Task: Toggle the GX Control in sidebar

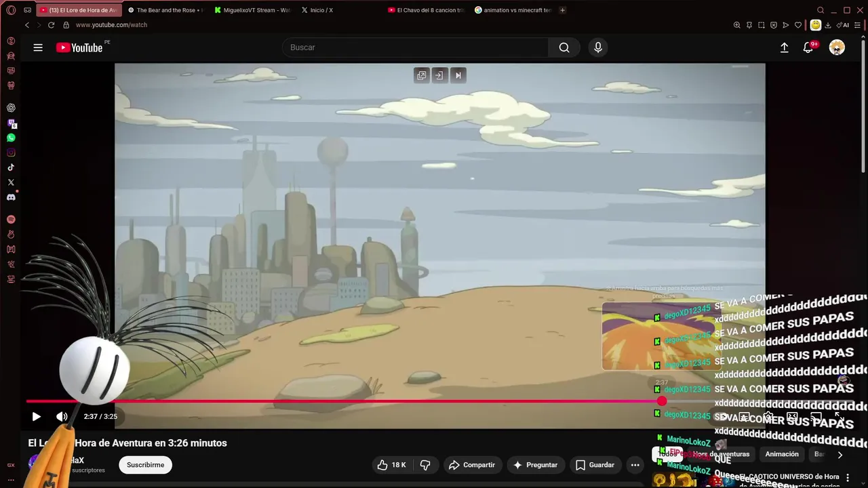Action: point(11,465)
